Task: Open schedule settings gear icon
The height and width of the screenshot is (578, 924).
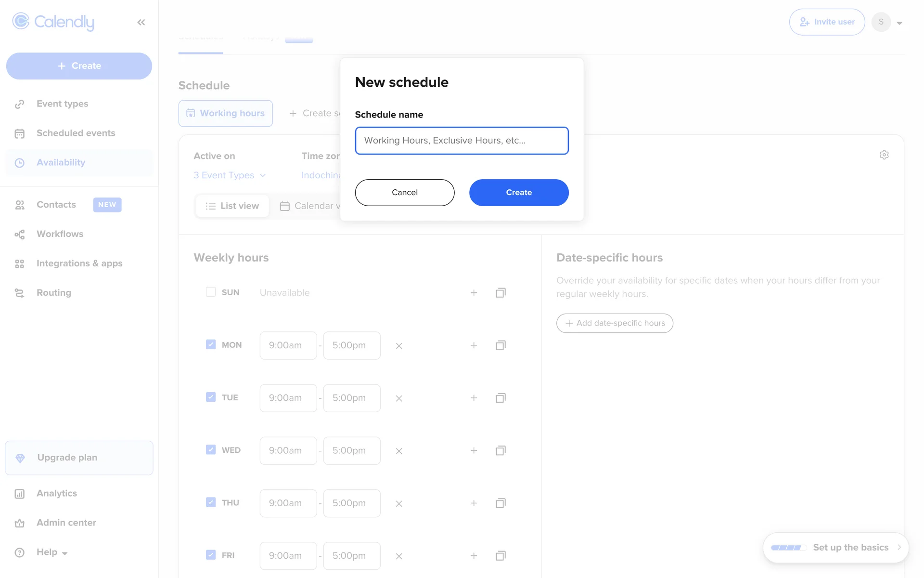Action: (884, 155)
